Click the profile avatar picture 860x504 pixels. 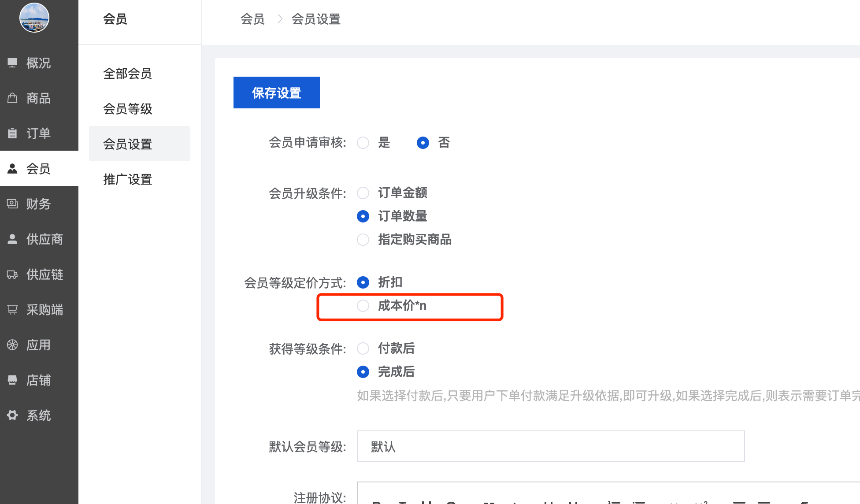[34, 18]
